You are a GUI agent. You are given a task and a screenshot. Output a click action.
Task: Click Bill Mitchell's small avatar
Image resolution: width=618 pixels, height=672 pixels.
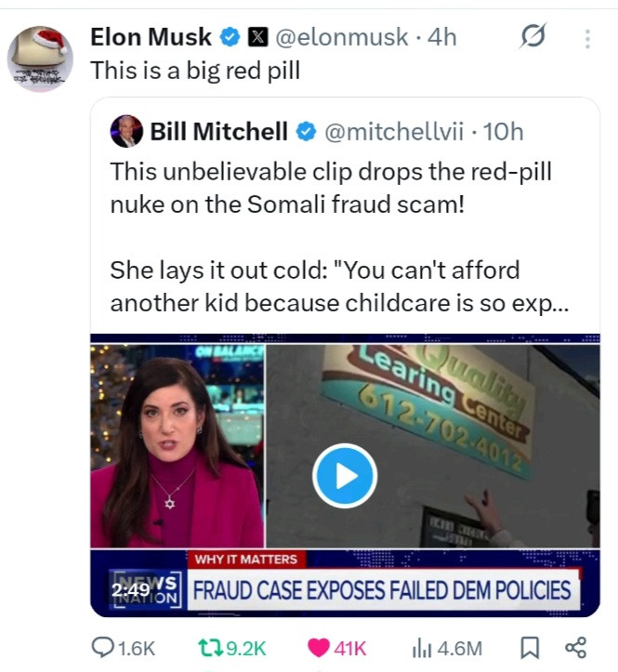pos(126,132)
